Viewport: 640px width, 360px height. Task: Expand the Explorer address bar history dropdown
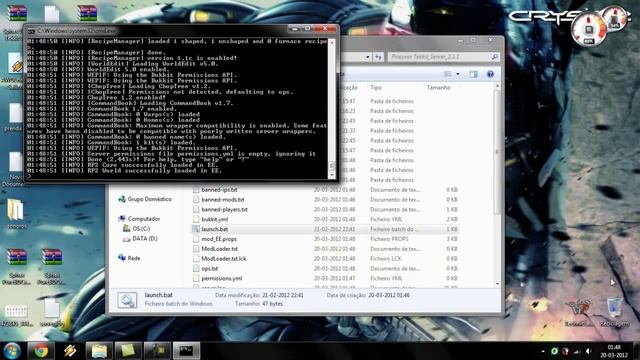tap(368, 57)
